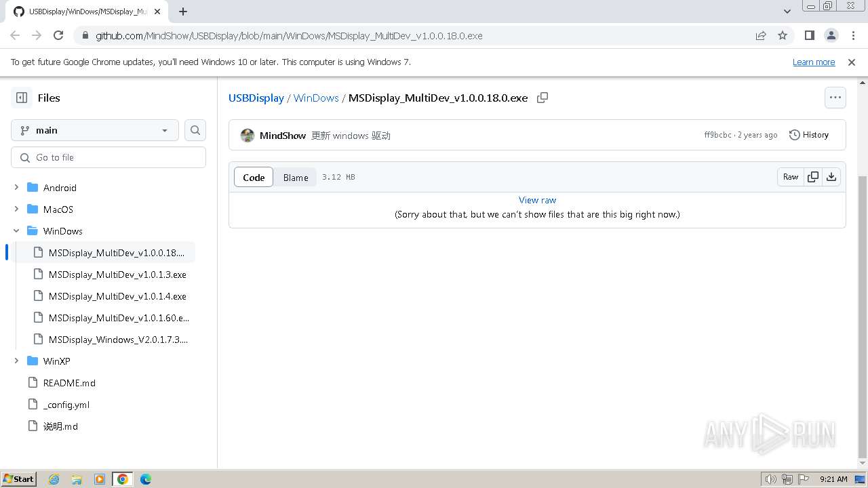Open the file search magnifier button
The image size is (868, 488).
tap(195, 130)
